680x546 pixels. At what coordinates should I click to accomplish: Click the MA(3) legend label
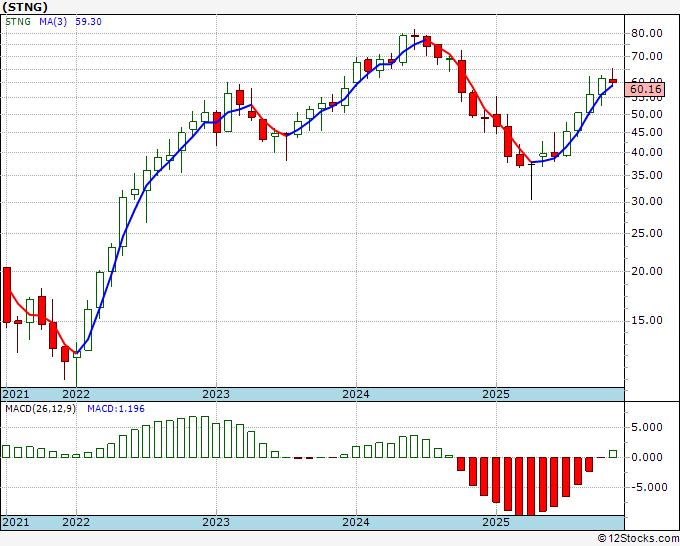(x=53, y=22)
